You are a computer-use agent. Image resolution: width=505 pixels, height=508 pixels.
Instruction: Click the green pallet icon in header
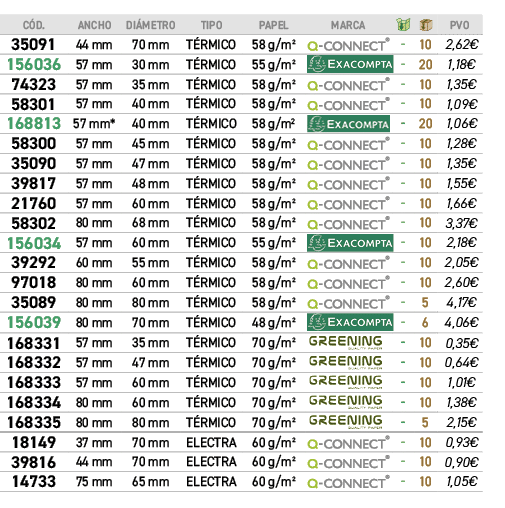pyautogui.click(x=403, y=25)
